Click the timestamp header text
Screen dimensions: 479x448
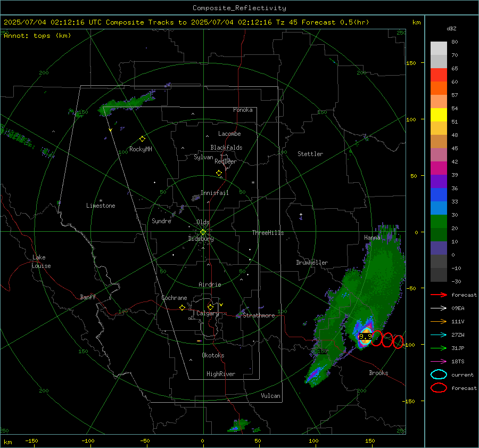pyautogui.click(x=186, y=22)
